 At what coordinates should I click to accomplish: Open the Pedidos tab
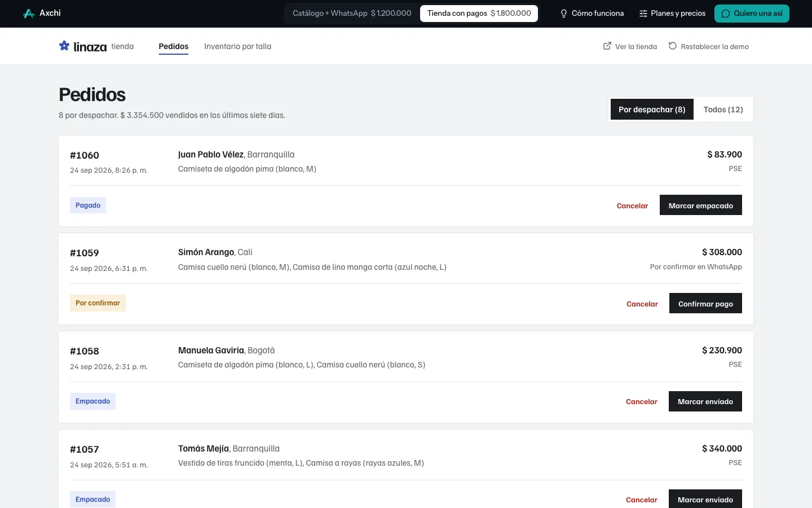(174, 46)
